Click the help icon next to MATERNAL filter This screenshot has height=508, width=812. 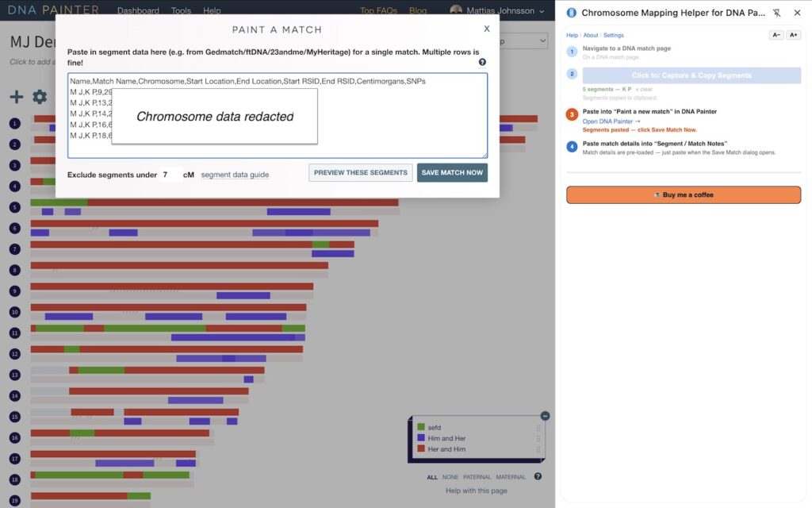click(538, 477)
